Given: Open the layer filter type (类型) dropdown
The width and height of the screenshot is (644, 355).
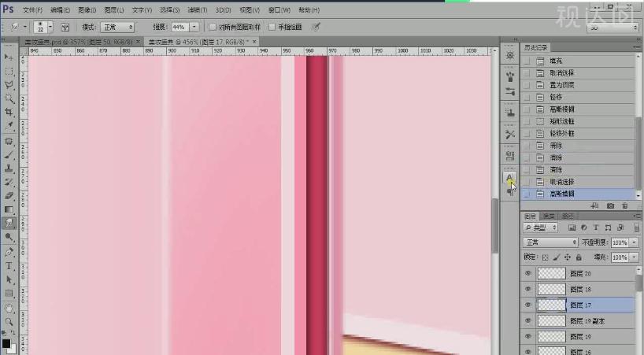Looking at the screenshot, I should pos(540,227).
